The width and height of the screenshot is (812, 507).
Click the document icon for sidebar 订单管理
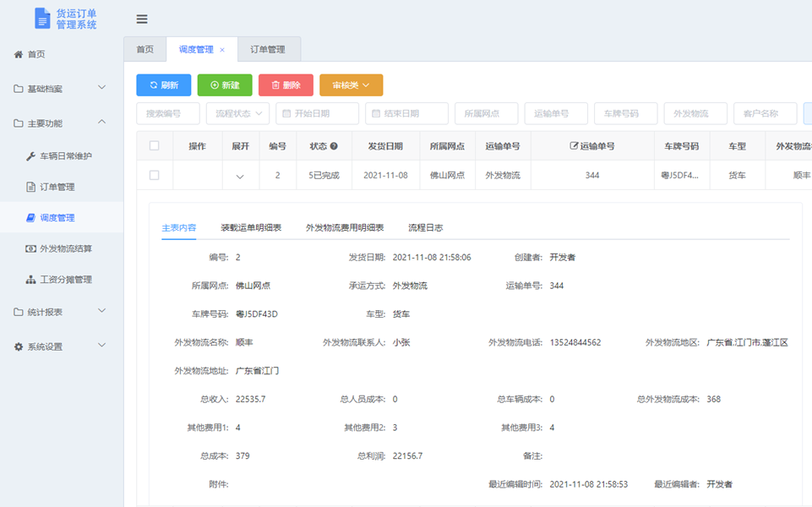30,187
